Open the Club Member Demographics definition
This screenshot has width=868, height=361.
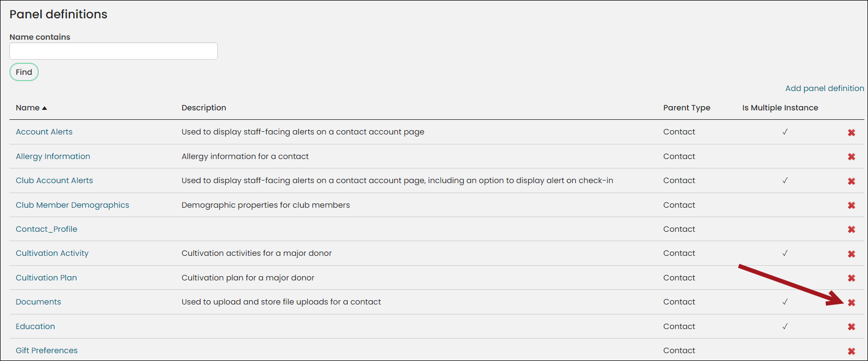pos(72,205)
